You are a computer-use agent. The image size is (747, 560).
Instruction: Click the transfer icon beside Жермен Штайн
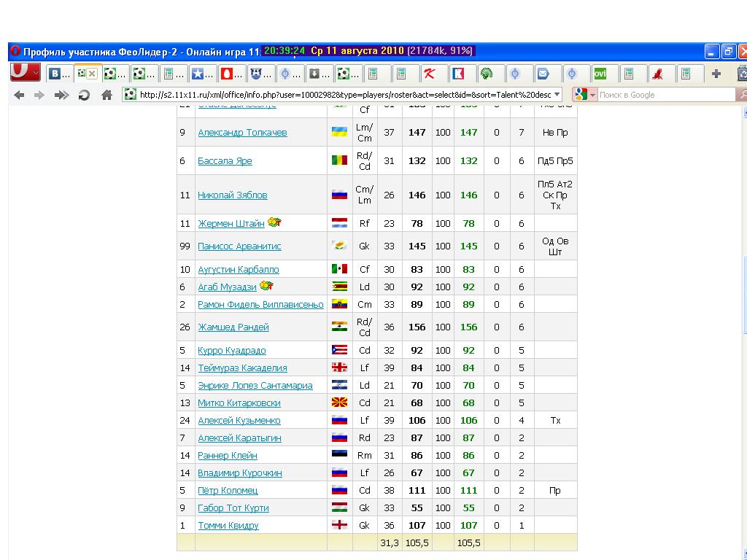275,223
